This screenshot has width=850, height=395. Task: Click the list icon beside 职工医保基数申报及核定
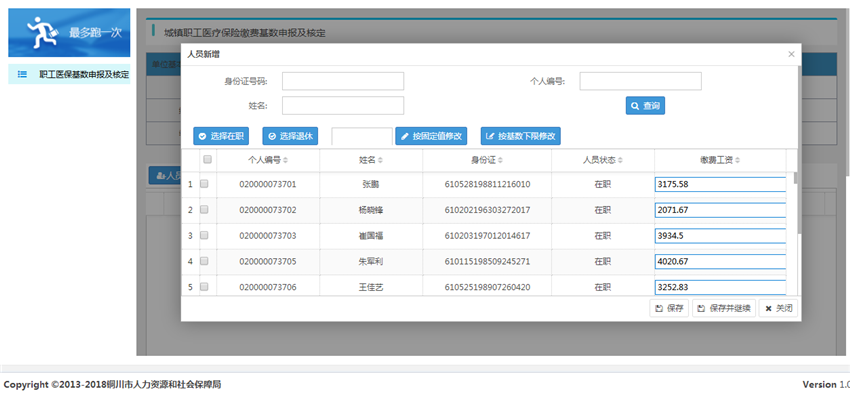tap(22, 74)
